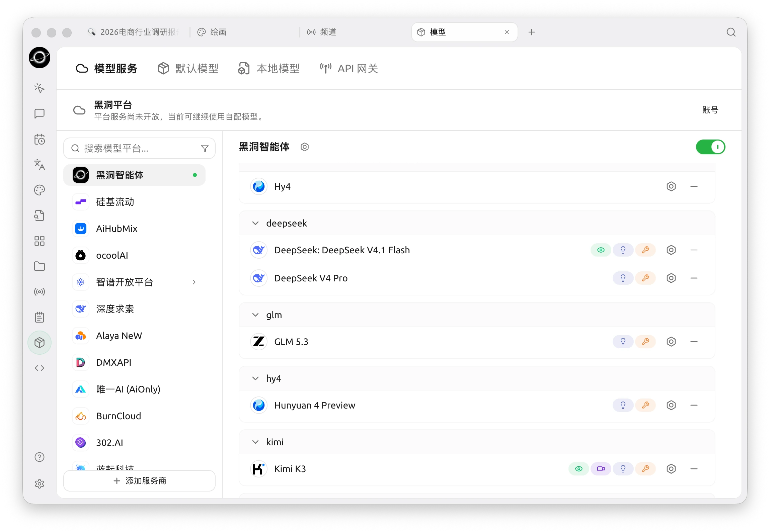The height and width of the screenshot is (532, 770).
Task: Select the 硅基流动 provider
Action: click(134, 202)
